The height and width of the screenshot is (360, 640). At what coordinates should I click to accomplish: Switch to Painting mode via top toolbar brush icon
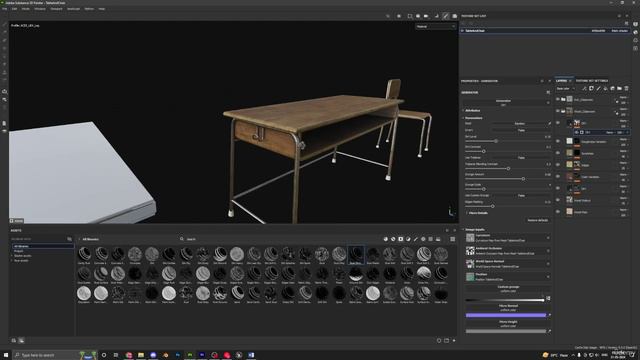(x=445, y=16)
